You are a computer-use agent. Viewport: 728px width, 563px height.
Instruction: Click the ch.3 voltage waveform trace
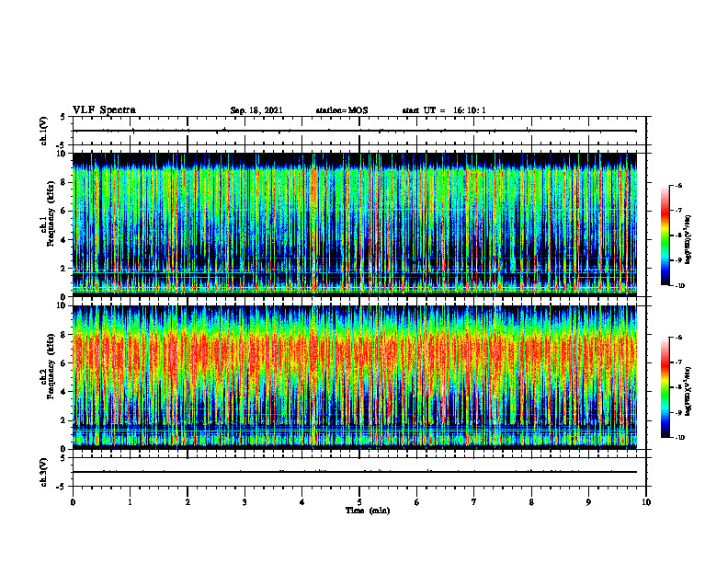355,472
